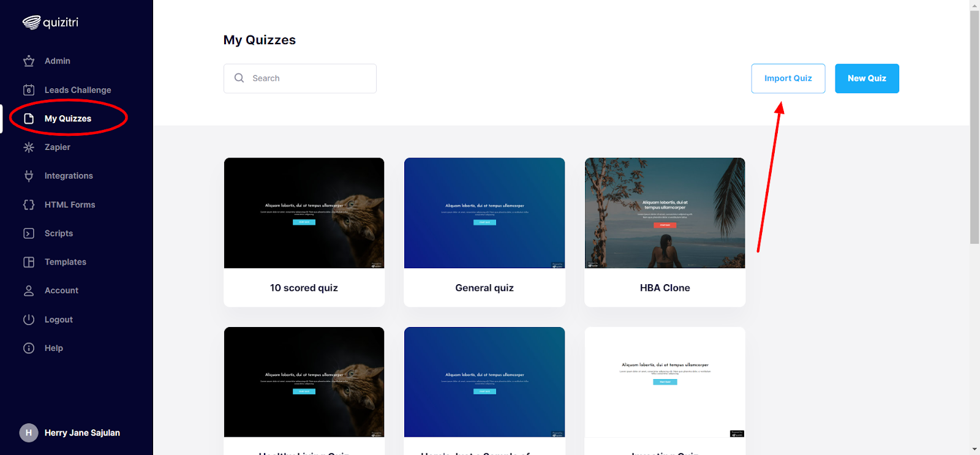Click the HBA Clone title
Image resolution: width=980 pixels, height=455 pixels.
click(x=665, y=288)
